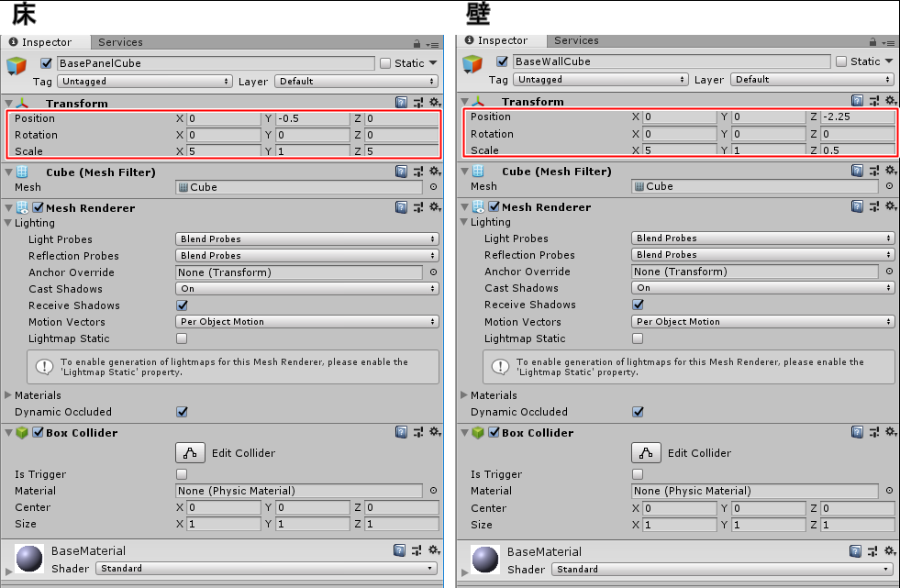Open Reflection Probes dropdown for BaseWallCube
Image resolution: width=900 pixels, height=588 pixels.
tap(762, 254)
